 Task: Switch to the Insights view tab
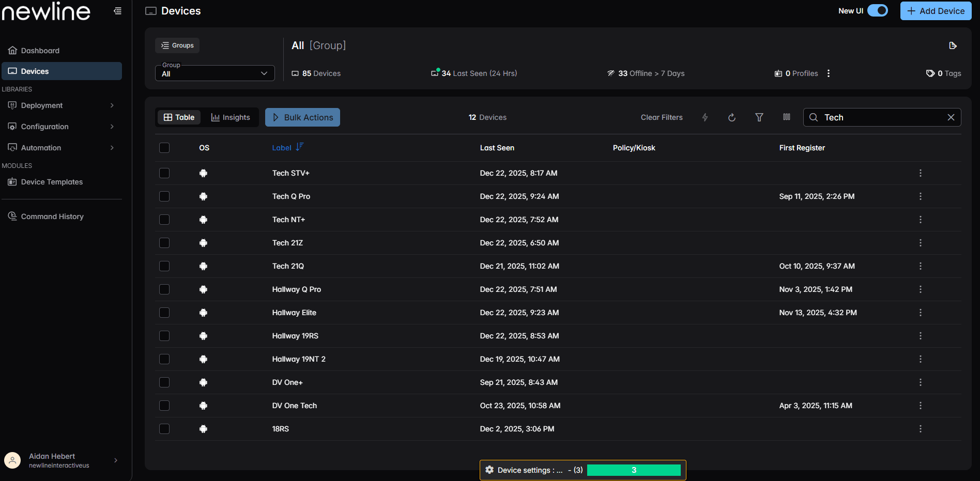point(231,117)
